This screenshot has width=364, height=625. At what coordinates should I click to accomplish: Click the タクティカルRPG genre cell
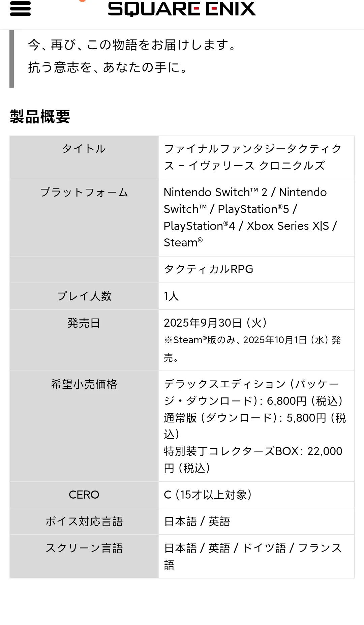tap(256, 269)
